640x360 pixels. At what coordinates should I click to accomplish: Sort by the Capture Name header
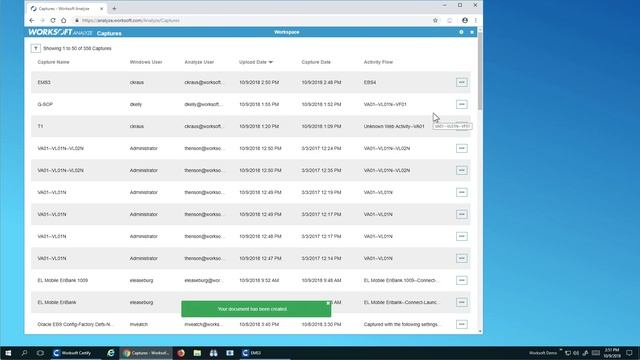pyautogui.click(x=53, y=62)
